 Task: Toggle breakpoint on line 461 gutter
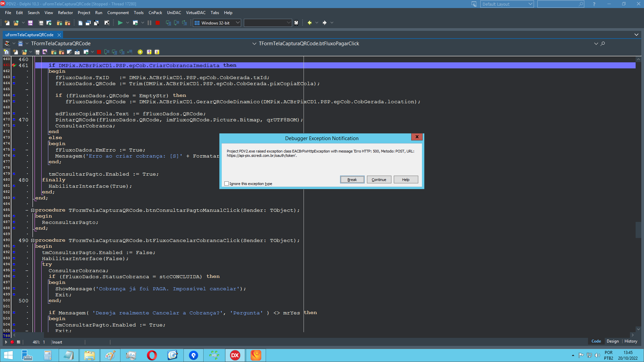(x=14, y=65)
